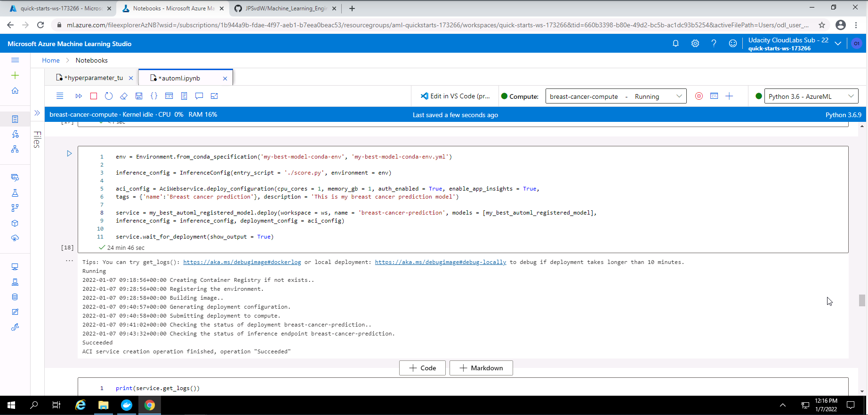Image resolution: width=868 pixels, height=415 pixels.
Task: Open the variable explorer toolbar icon
Action: (169, 96)
